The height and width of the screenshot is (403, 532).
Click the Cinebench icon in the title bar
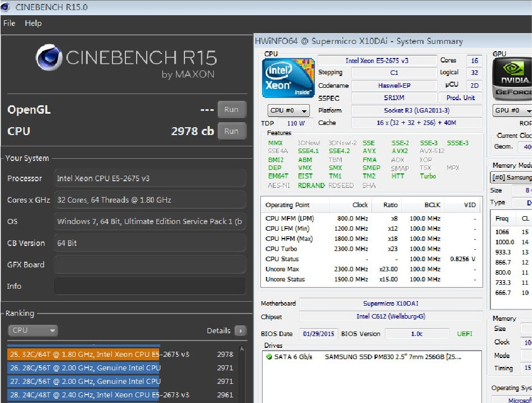5,7
